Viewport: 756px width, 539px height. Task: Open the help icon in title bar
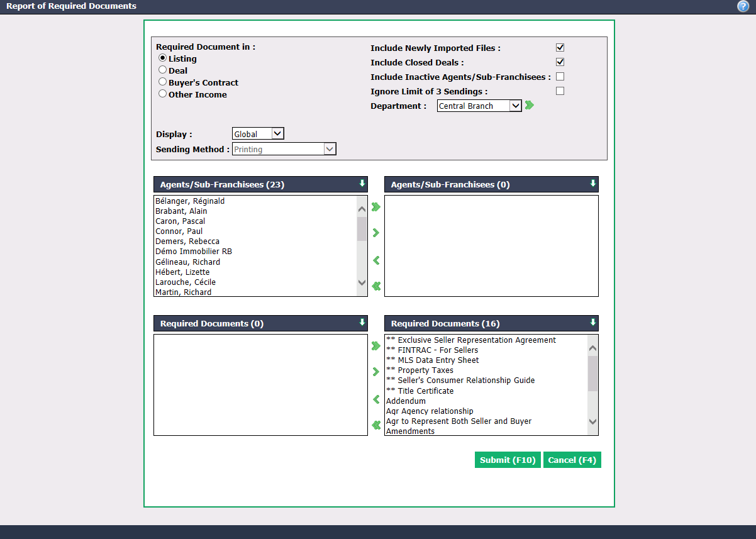[743, 6]
